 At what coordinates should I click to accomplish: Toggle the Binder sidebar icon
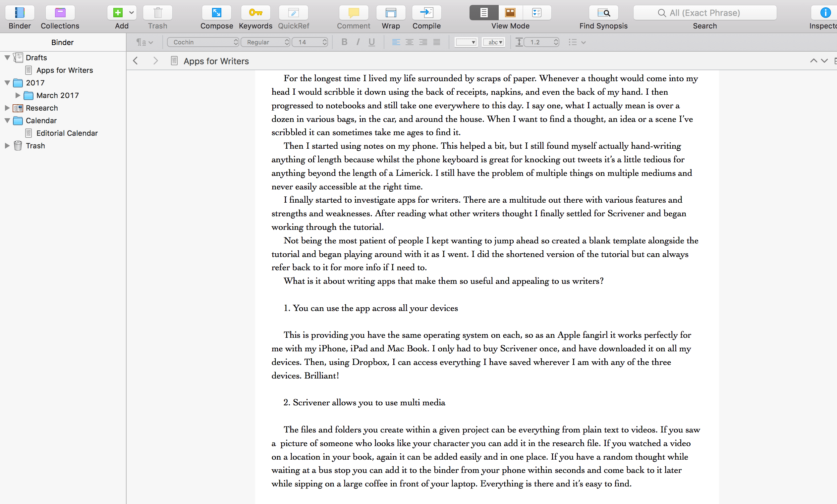coord(20,13)
